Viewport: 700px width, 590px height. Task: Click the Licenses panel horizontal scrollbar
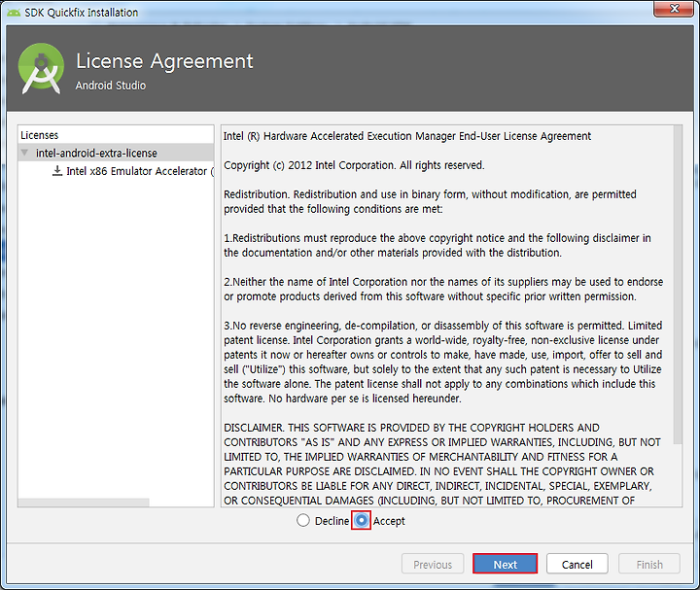[x=84, y=503]
